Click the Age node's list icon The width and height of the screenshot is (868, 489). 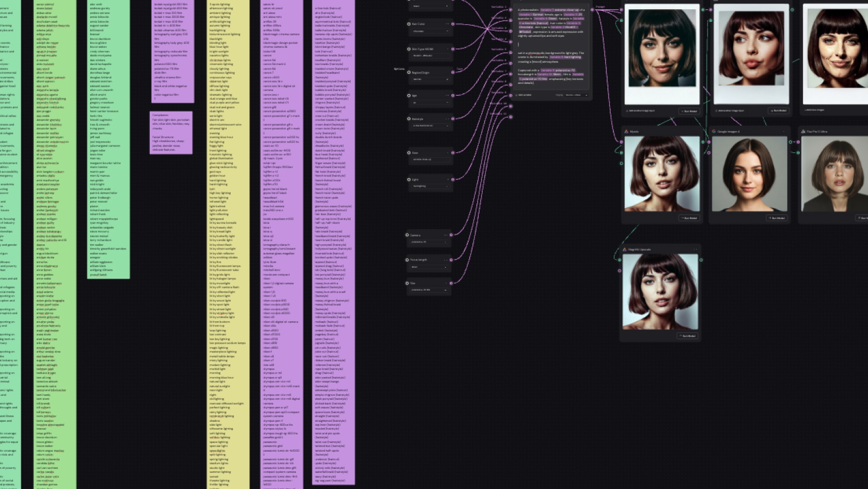409,95
